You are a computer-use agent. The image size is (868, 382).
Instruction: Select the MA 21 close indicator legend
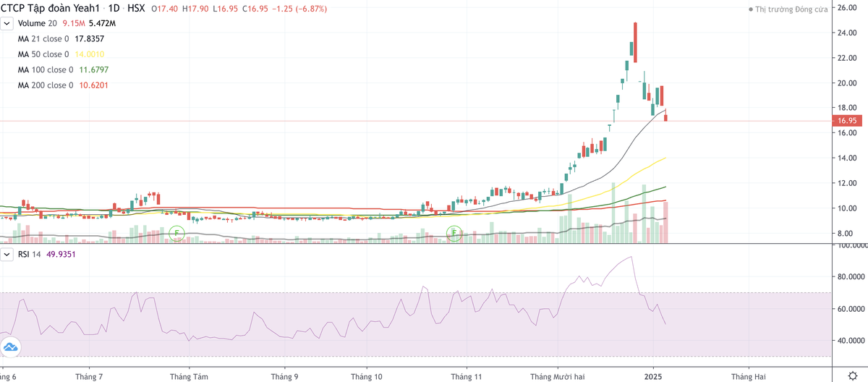pos(43,39)
